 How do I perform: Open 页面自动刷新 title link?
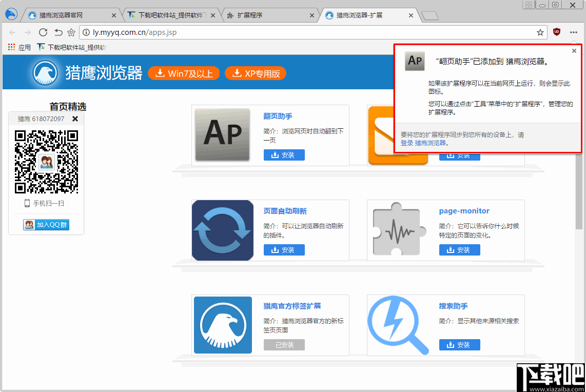point(285,211)
